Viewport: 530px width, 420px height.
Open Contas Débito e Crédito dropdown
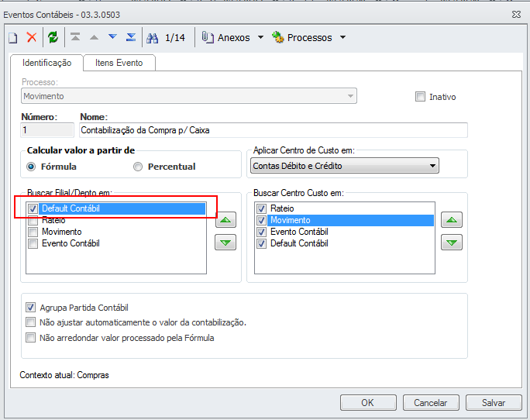tap(345, 166)
